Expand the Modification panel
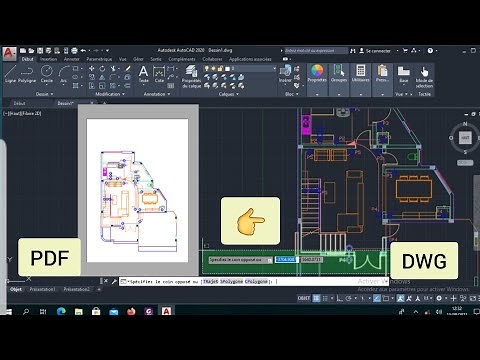The width and height of the screenshot is (480, 360). [110, 94]
